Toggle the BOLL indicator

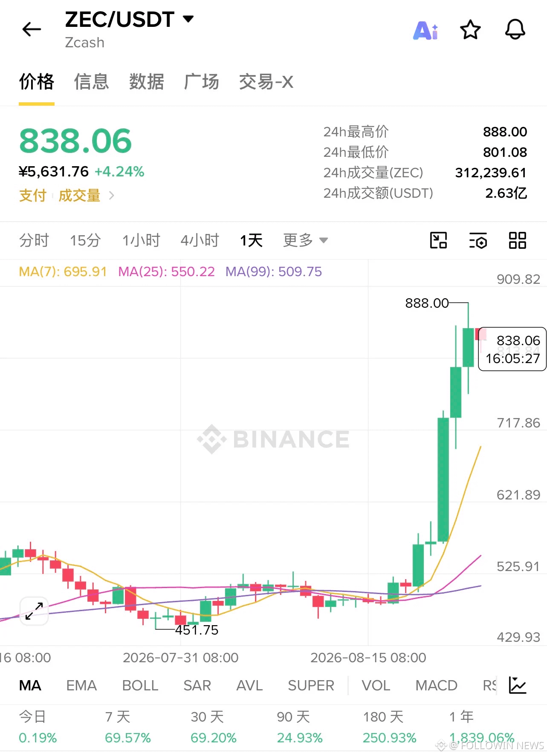coord(140,685)
